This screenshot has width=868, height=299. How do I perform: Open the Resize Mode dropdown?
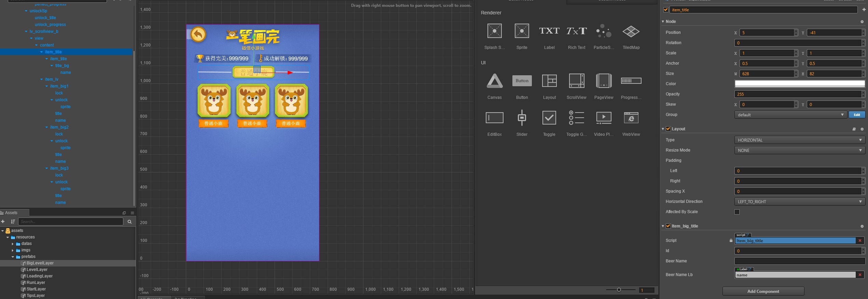tap(800, 150)
